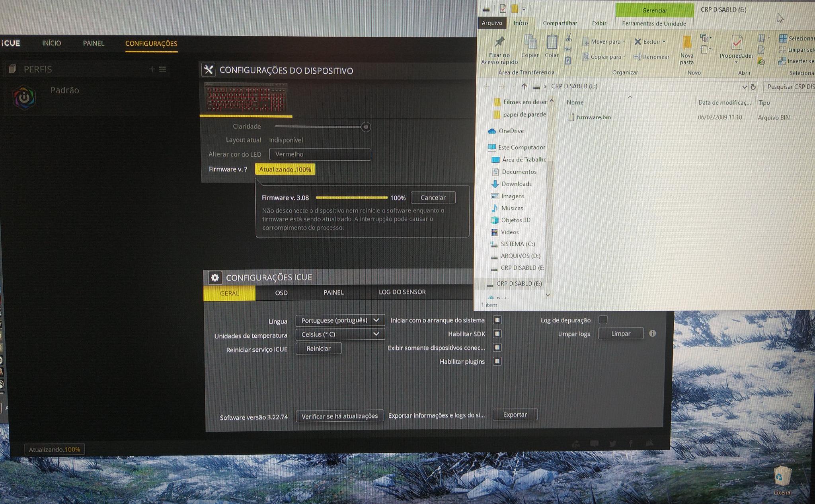
Task: Open the OSD settings tab
Action: click(x=281, y=293)
